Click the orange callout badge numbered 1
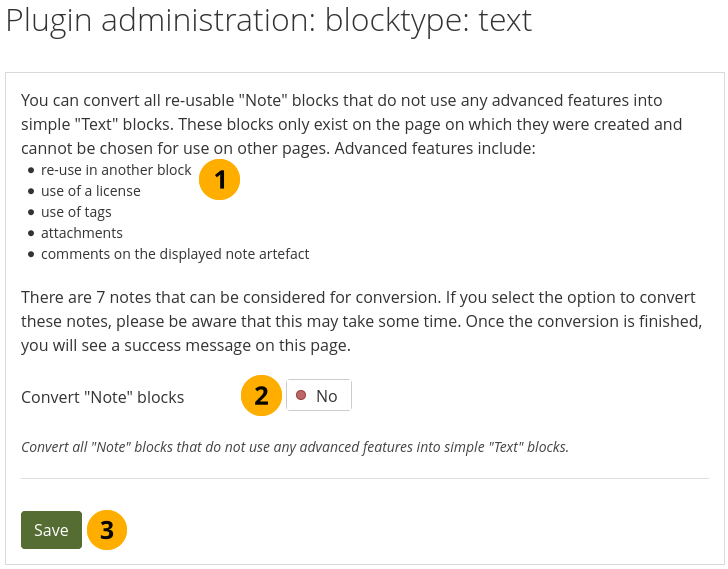Image resolution: width=728 pixels, height=569 pixels. [219, 180]
